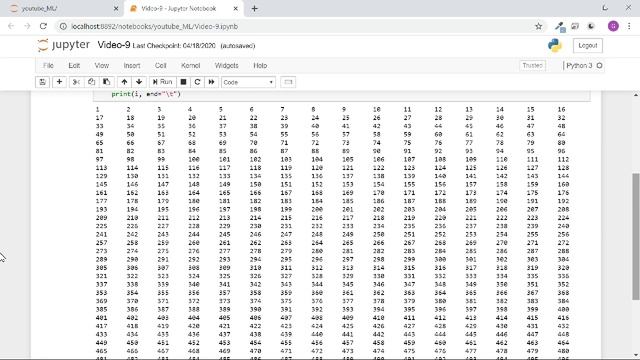This screenshot has width=640, height=360.
Task: Open the Edit menu
Action: (74, 66)
